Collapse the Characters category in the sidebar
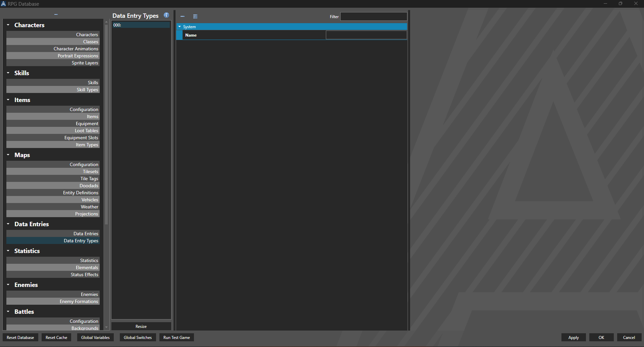The image size is (644, 347). click(8, 25)
